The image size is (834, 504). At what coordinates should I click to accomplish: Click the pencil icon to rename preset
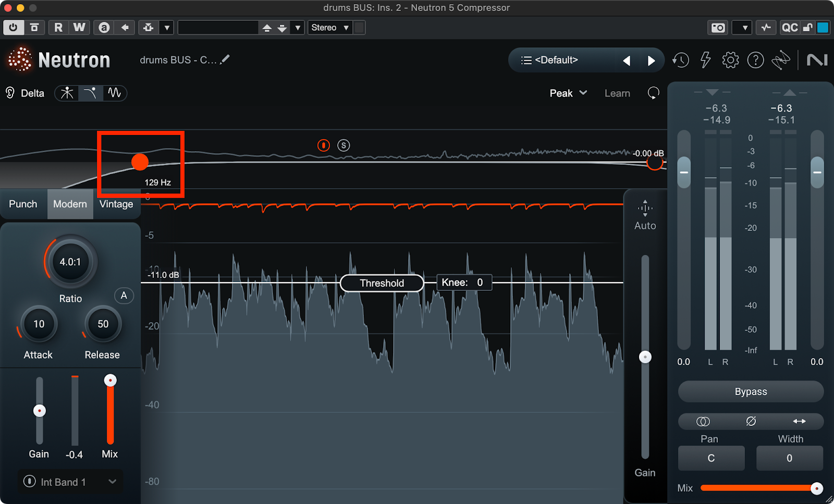[225, 60]
